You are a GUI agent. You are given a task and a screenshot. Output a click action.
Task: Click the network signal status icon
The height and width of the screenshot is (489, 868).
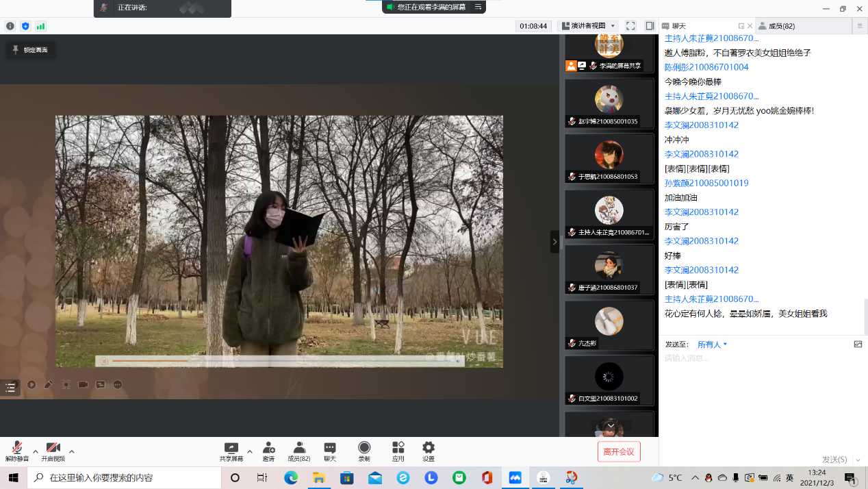[x=40, y=26]
